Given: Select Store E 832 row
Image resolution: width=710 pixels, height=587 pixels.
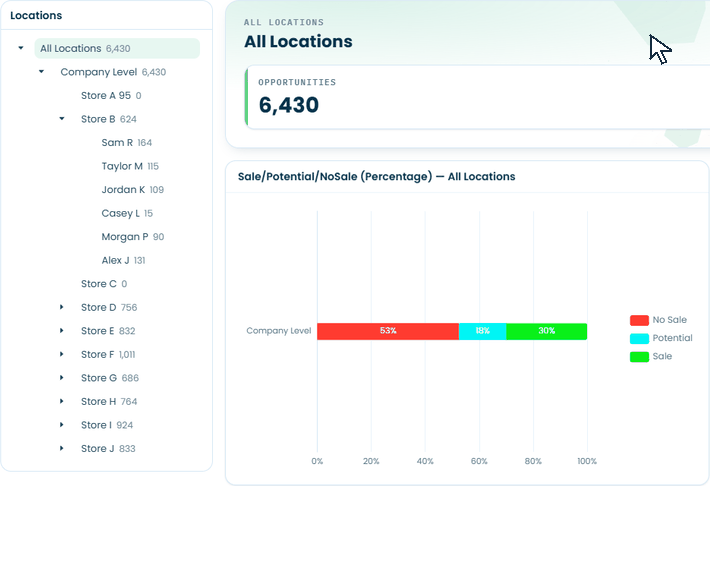Looking at the screenshot, I should pyautogui.click(x=108, y=331).
